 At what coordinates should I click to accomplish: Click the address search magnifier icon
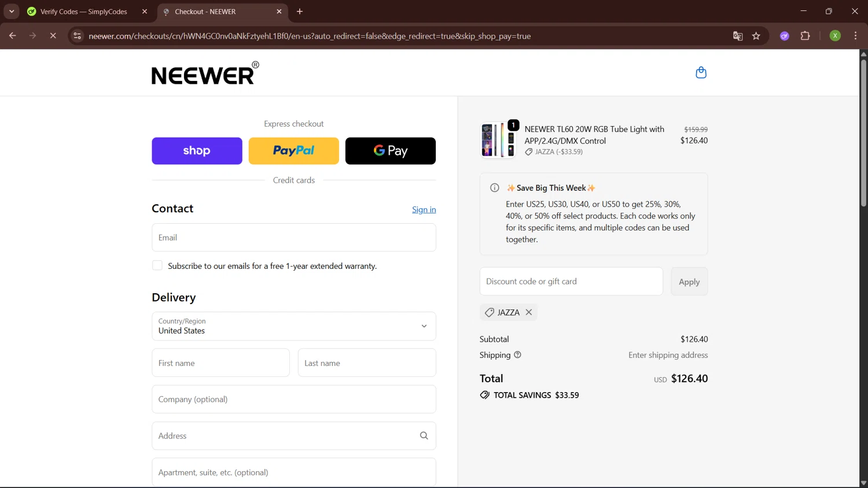tap(424, 436)
